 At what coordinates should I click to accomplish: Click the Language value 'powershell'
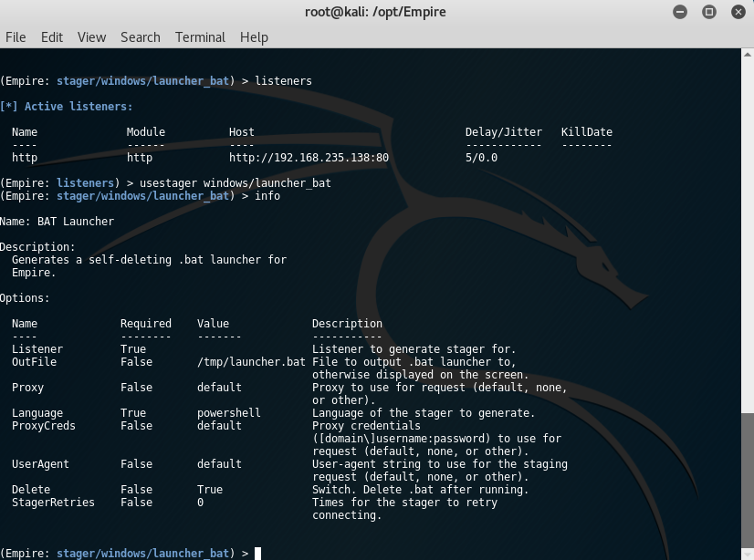[229, 413]
